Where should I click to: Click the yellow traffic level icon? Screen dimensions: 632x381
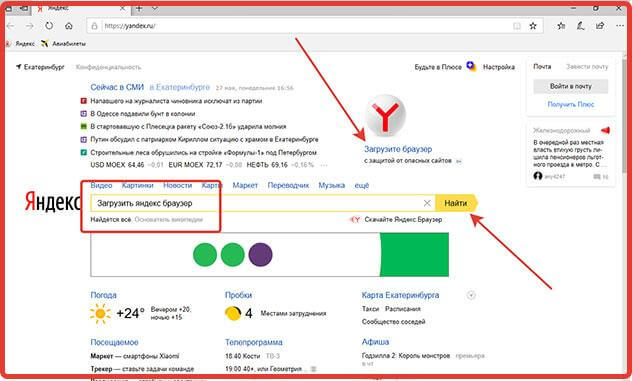(x=233, y=313)
